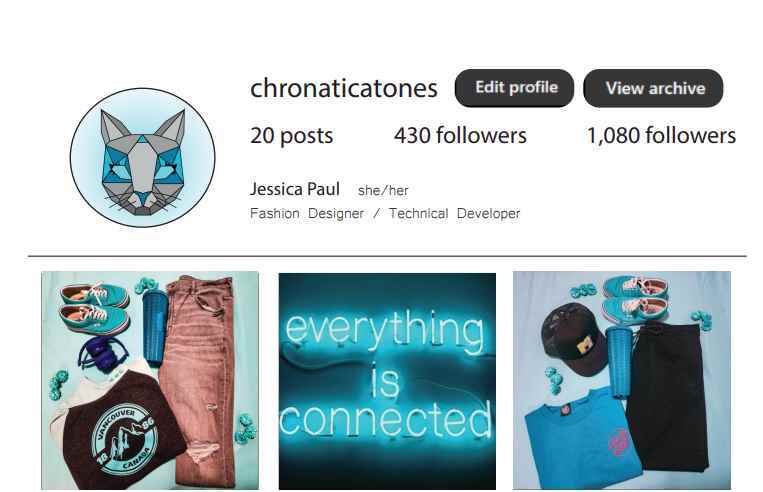
Task: Open the Vancouver sweatshirt outfit post
Action: click(150, 380)
